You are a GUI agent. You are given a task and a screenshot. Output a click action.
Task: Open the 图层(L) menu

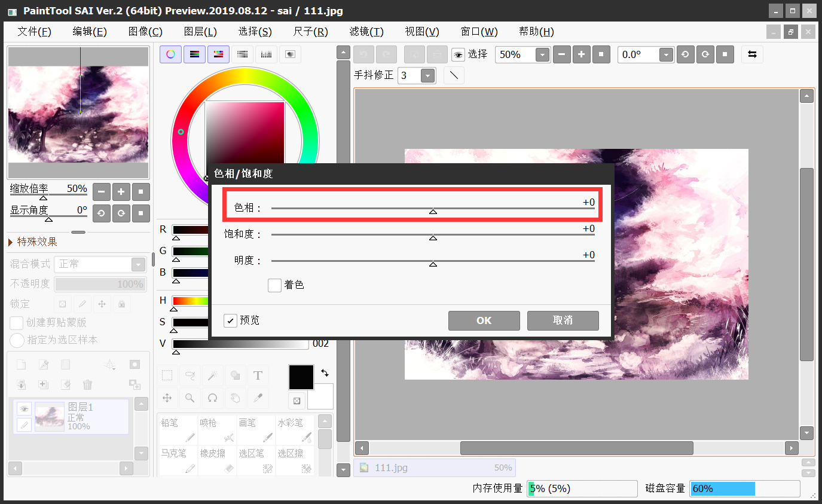pos(200,32)
